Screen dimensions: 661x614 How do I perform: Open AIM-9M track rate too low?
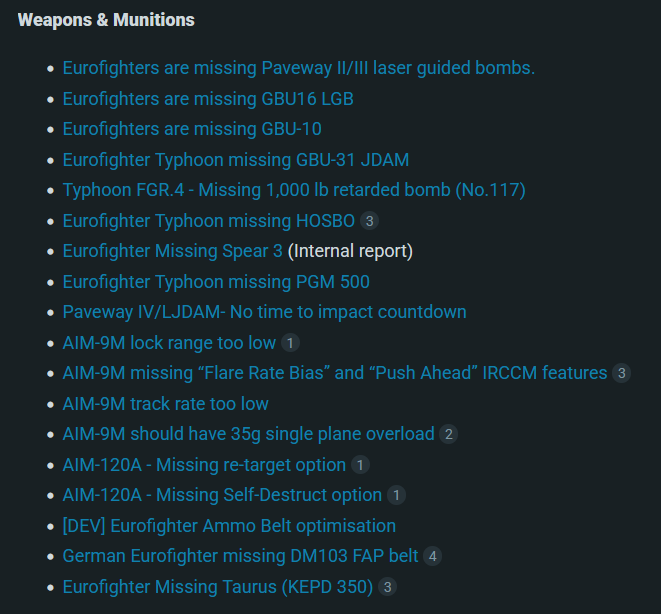165,404
